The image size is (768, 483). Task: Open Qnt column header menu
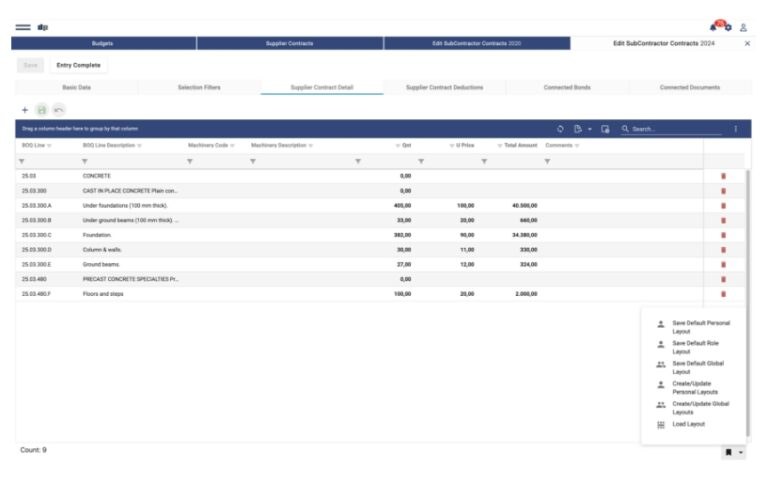(398, 145)
